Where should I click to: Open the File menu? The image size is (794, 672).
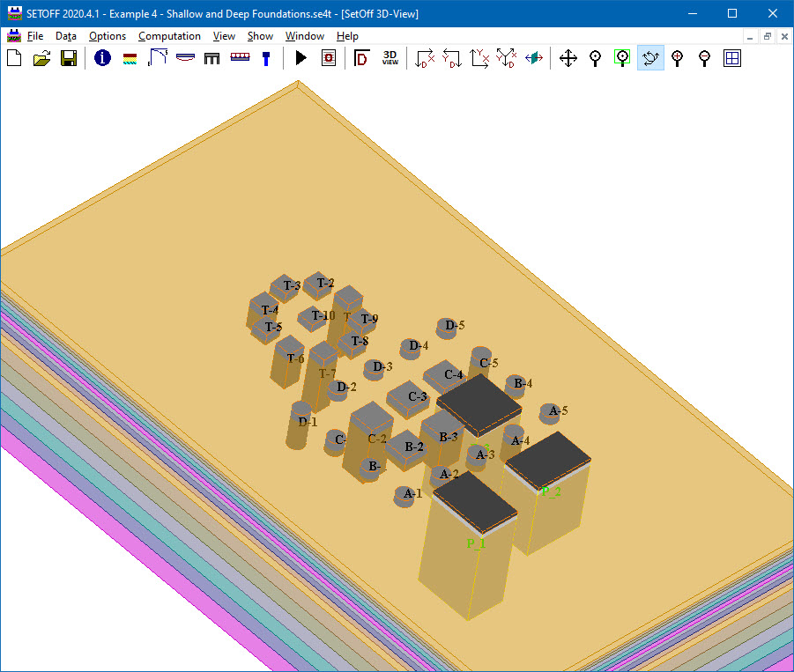click(34, 36)
